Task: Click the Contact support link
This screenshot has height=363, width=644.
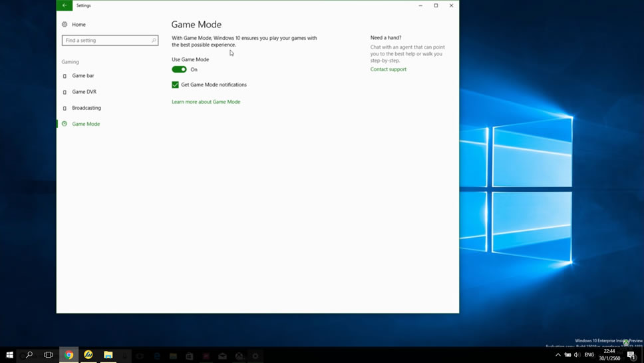Action: [388, 69]
